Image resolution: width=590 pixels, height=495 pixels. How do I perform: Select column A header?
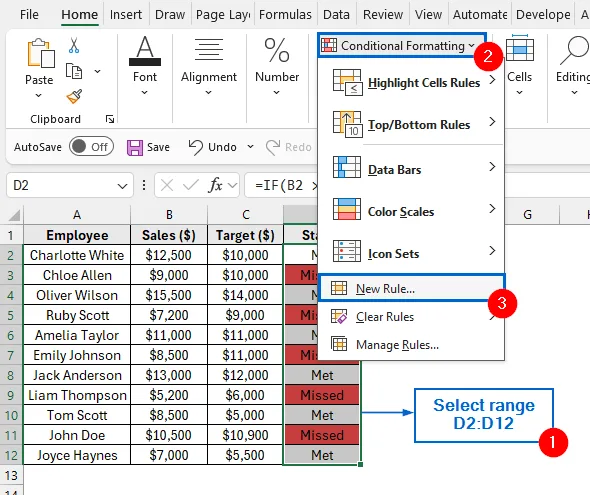coord(77,215)
